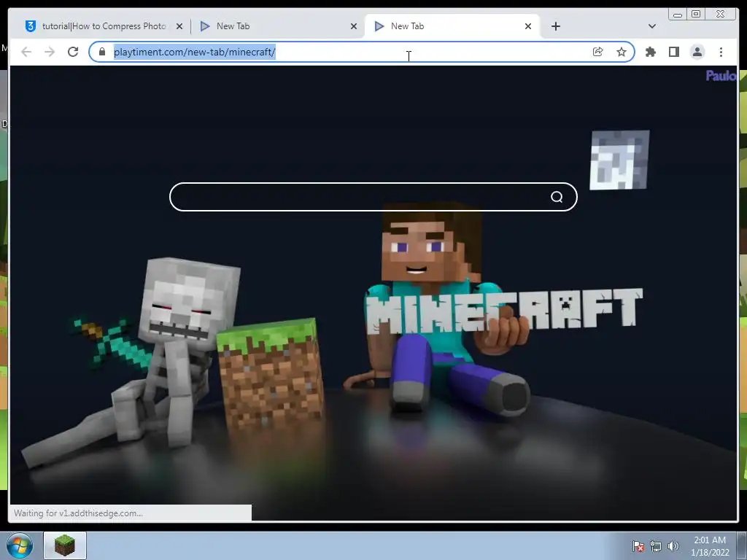The height and width of the screenshot is (560, 747).
Task: Reload the current page
Action: coord(73,52)
